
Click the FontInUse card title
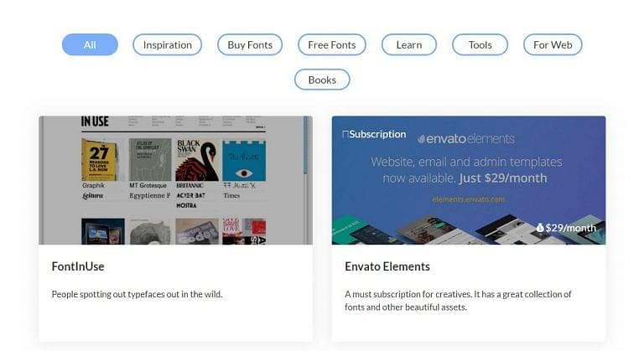[78, 266]
